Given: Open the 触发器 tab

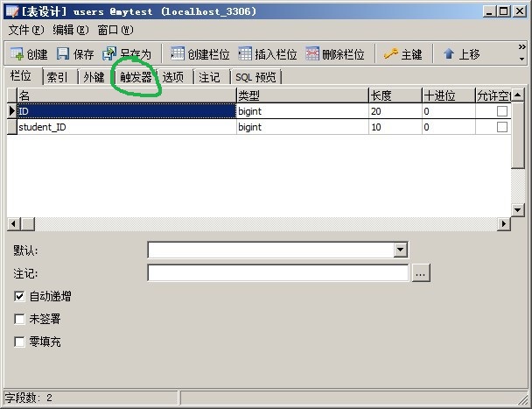Looking at the screenshot, I should (136, 77).
